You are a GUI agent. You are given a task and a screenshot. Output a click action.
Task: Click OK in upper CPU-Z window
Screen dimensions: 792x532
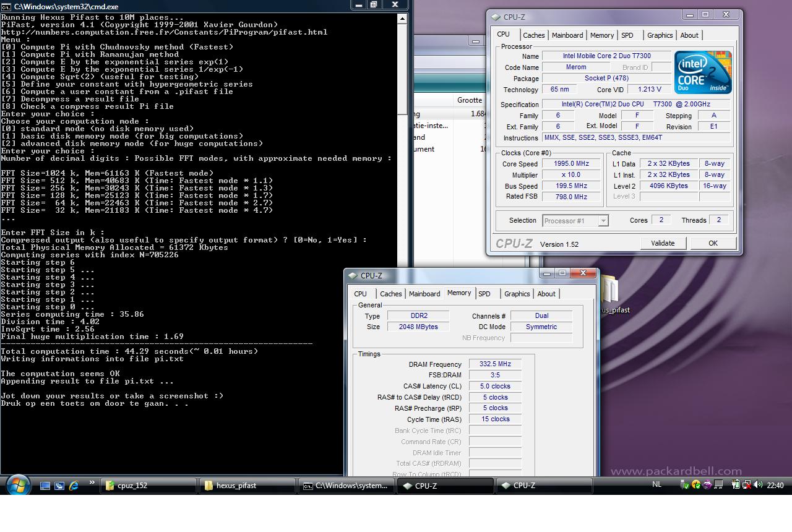713,243
